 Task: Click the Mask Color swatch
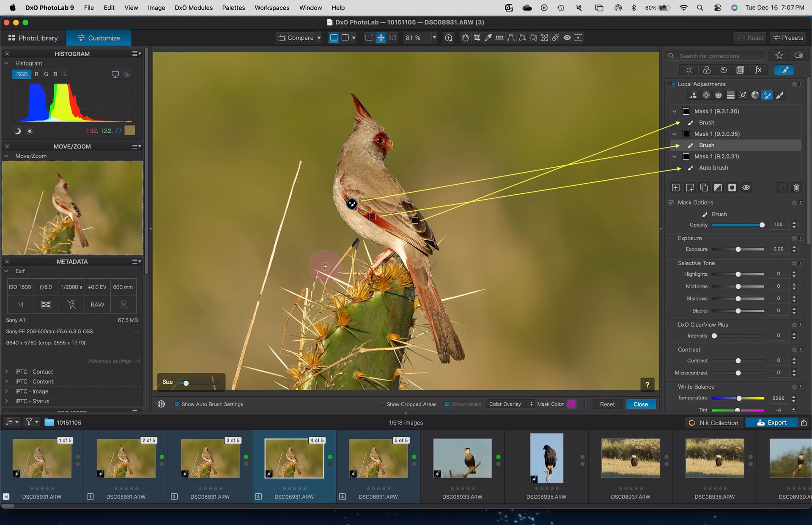click(571, 404)
